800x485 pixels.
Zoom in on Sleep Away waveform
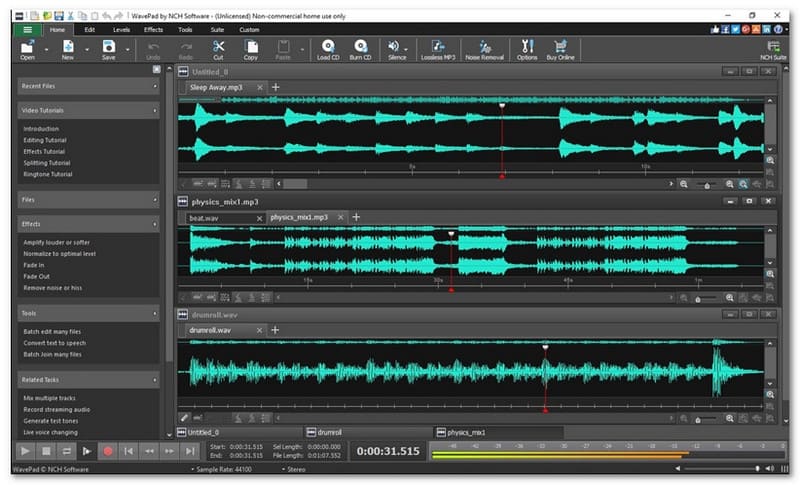pos(730,184)
